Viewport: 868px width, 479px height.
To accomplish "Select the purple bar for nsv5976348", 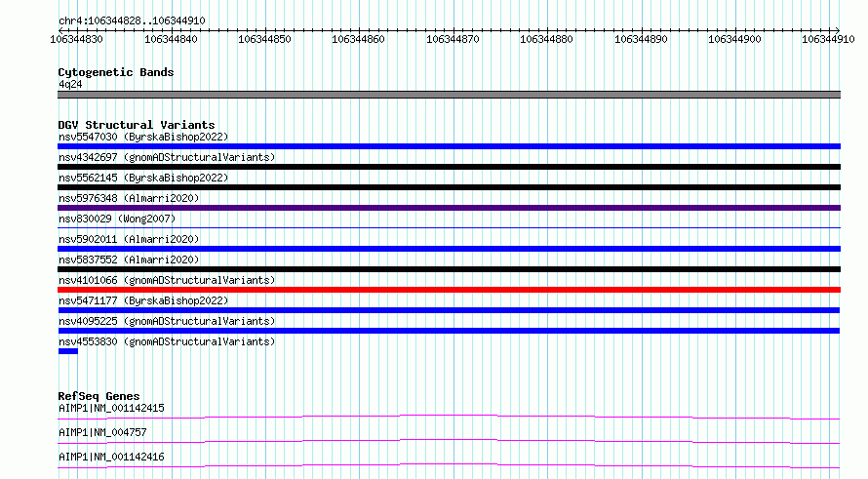I will coord(449,208).
